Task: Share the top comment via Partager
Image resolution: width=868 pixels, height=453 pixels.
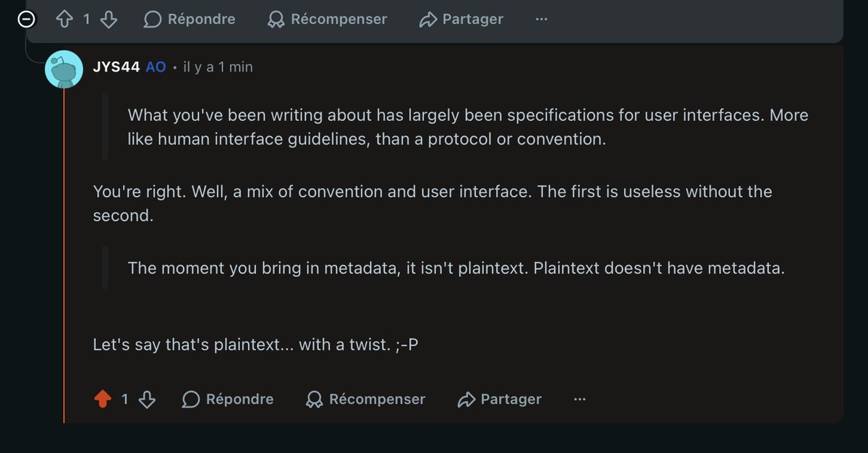Action: (461, 20)
